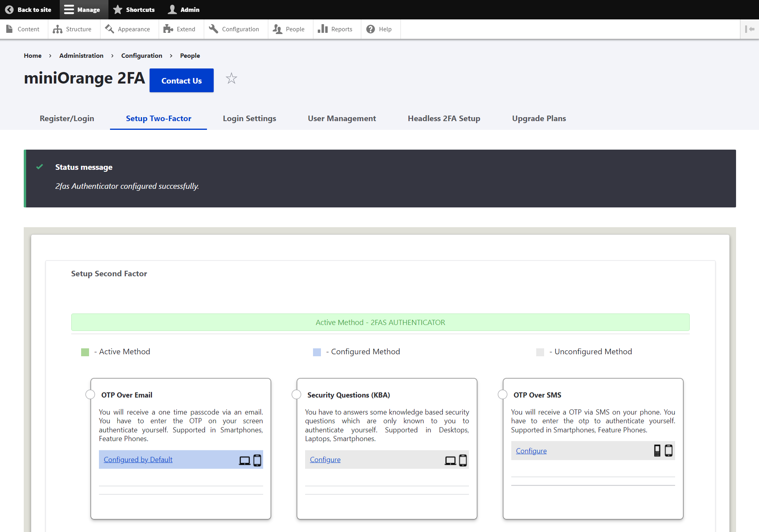Switch to the Login Settings tab
The image size is (759, 532).
click(x=249, y=118)
